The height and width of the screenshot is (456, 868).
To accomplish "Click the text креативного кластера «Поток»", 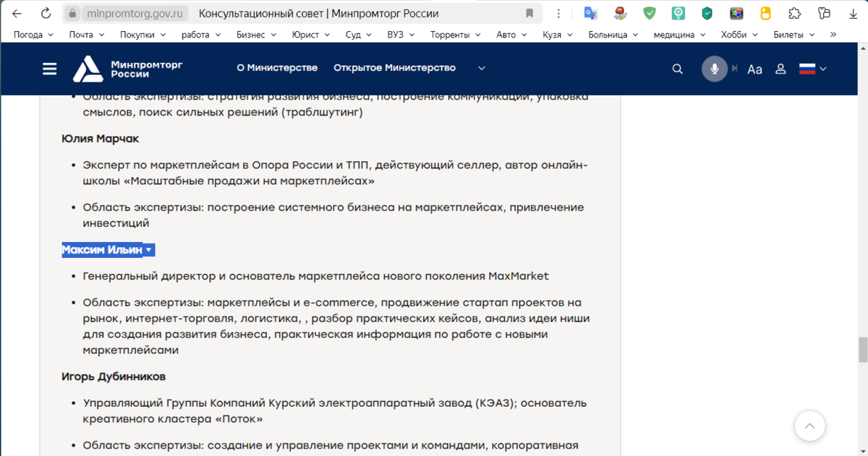I will pyautogui.click(x=173, y=419).
